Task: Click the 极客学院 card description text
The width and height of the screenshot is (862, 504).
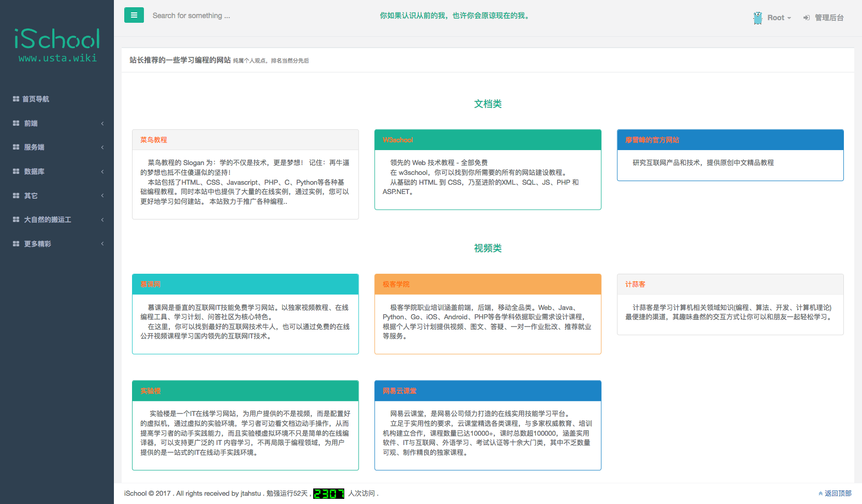Action: (488, 322)
